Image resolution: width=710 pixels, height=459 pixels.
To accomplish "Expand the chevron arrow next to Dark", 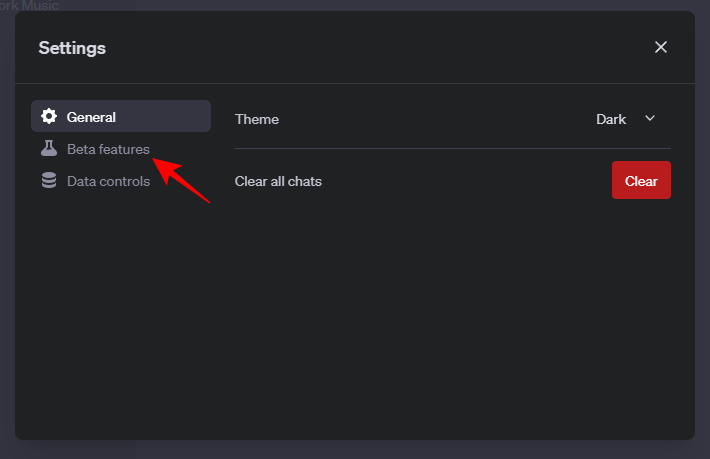I will 650,119.
